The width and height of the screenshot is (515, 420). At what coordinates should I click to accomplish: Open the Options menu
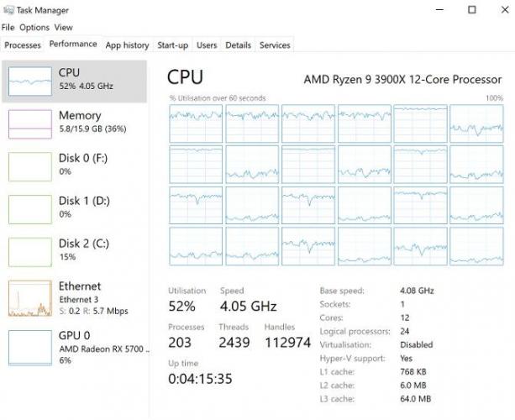click(34, 28)
